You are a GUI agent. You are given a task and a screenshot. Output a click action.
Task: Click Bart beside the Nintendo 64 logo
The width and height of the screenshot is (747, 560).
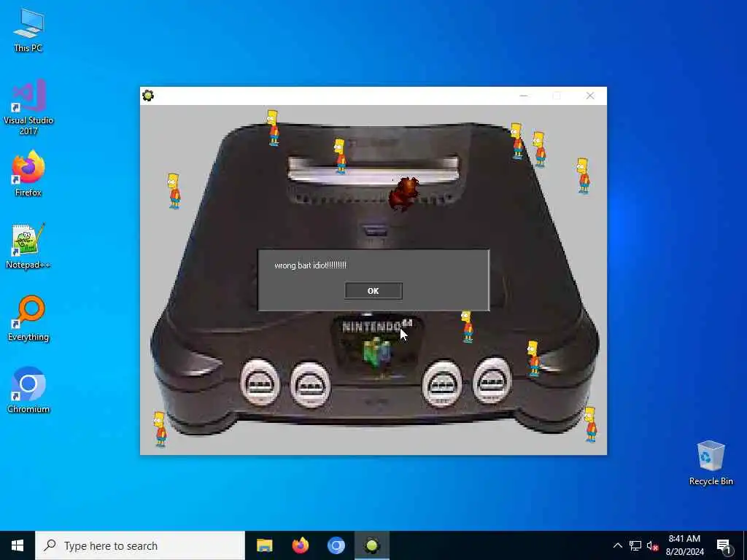click(x=467, y=327)
